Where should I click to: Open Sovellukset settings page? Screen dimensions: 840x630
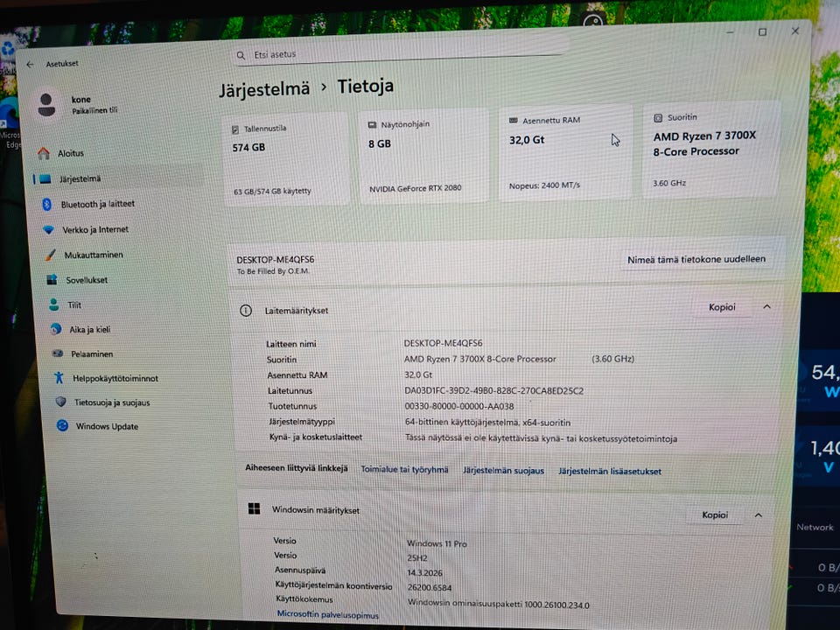[87, 280]
